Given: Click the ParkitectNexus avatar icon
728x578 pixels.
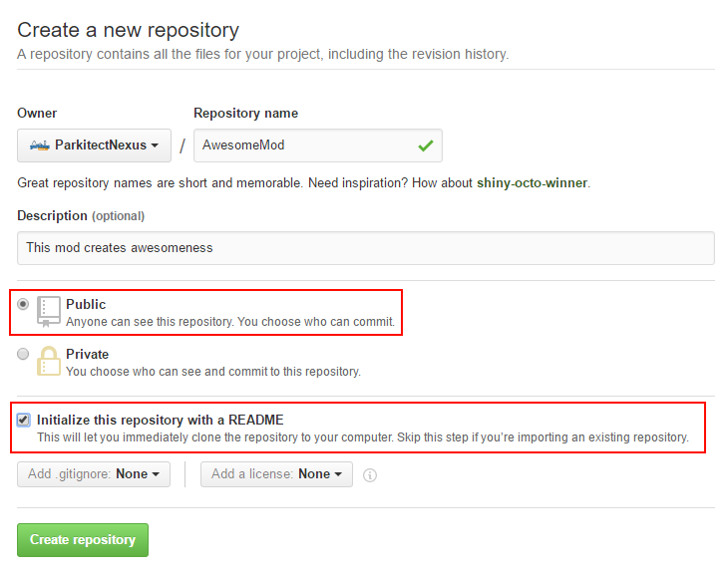Looking at the screenshot, I should pos(40,145).
